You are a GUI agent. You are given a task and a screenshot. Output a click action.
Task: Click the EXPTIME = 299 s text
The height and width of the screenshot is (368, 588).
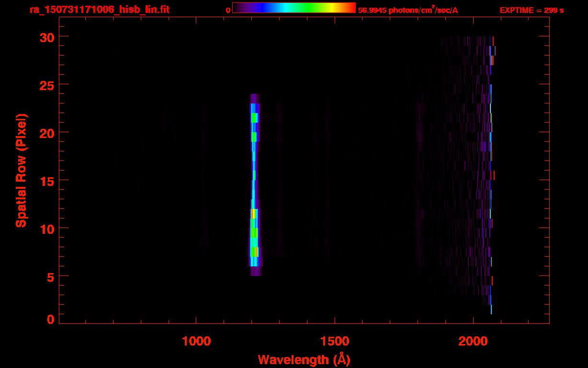[531, 10]
